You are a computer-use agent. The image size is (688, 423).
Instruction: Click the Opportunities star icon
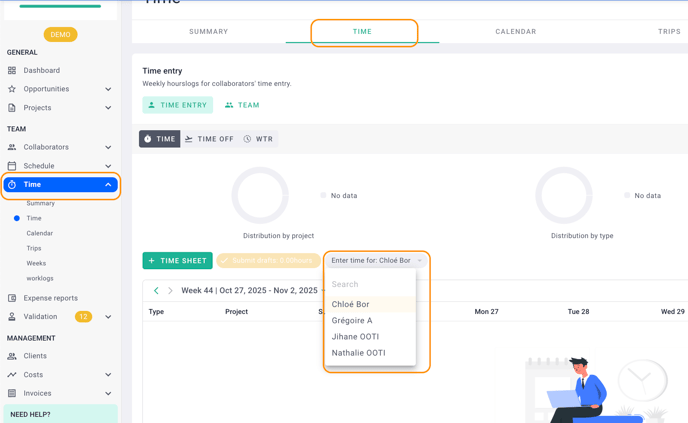click(12, 89)
